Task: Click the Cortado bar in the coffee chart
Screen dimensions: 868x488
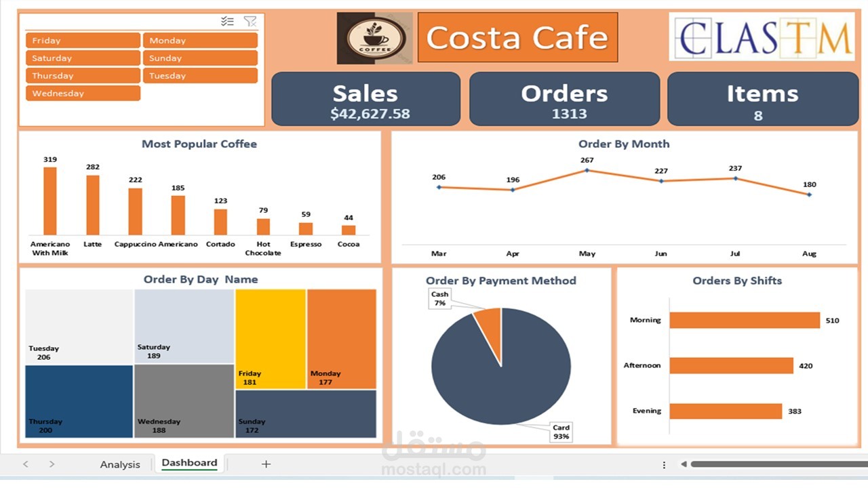Action: pos(220,222)
